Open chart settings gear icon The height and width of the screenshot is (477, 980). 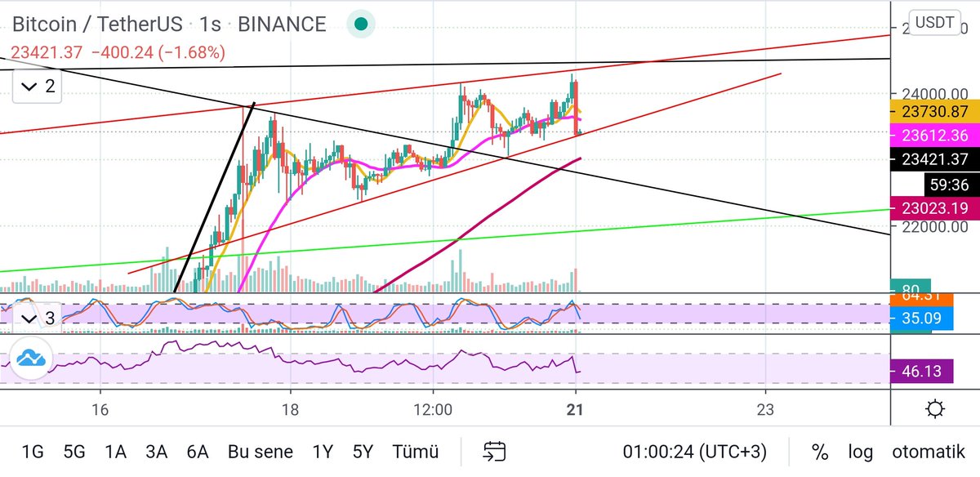coord(936,408)
